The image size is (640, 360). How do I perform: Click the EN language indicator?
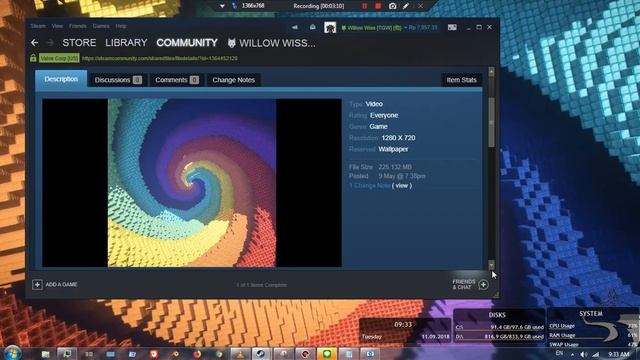(x=559, y=353)
